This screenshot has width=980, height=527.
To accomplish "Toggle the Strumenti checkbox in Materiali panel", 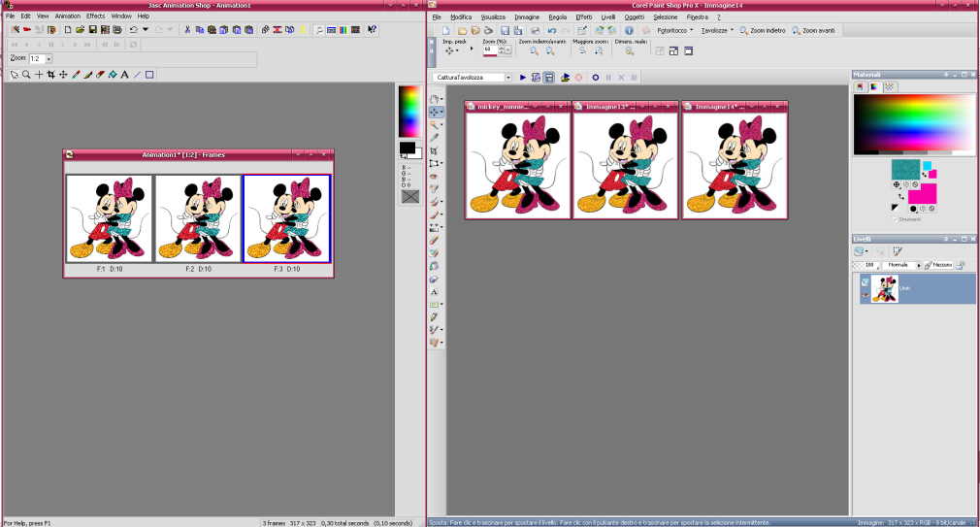I will click(895, 219).
